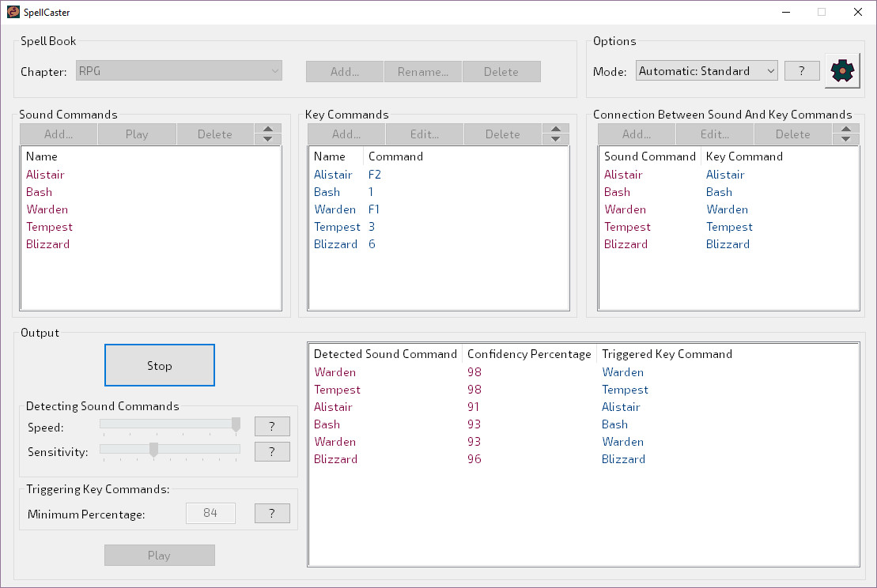Open settings via the gear icon
This screenshot has width=877, height=588.
click(x=843, y=71)
